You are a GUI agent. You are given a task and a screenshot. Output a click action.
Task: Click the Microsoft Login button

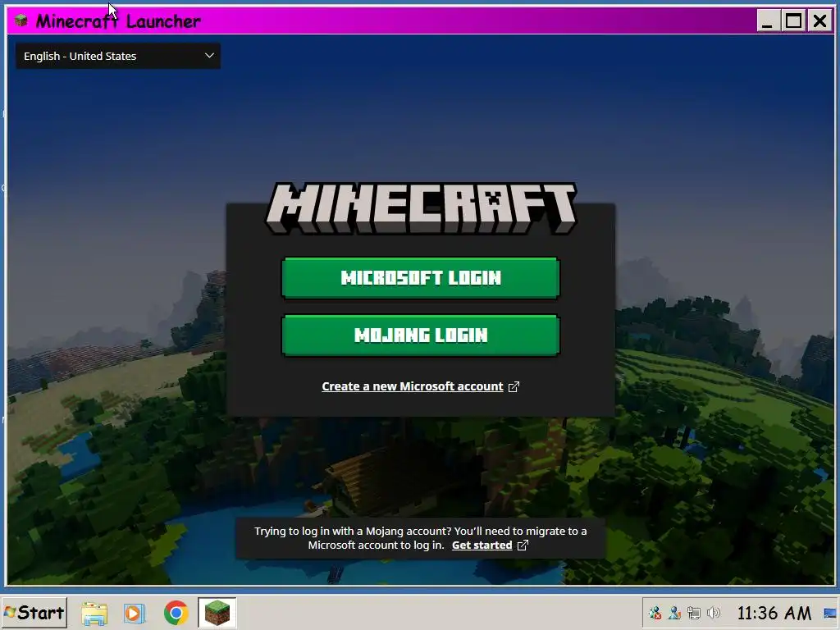coord(421,277)
